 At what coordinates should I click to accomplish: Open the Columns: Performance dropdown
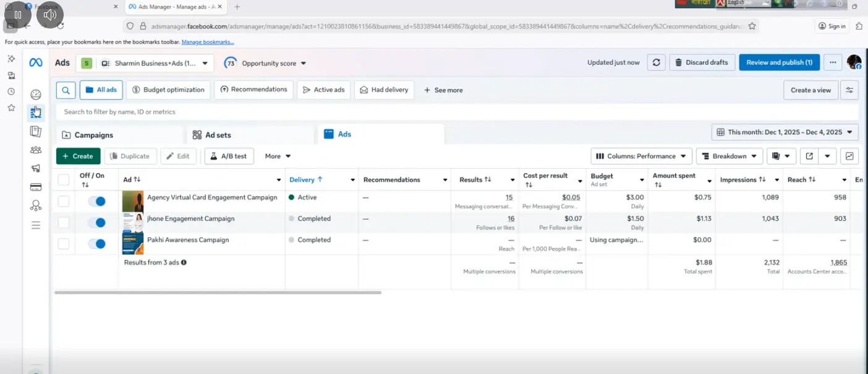point(641,156)
